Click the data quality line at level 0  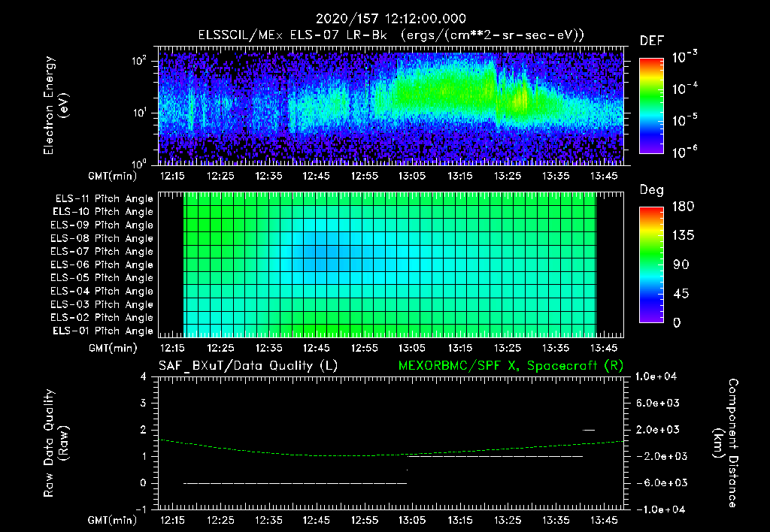[x=295, y=483]
